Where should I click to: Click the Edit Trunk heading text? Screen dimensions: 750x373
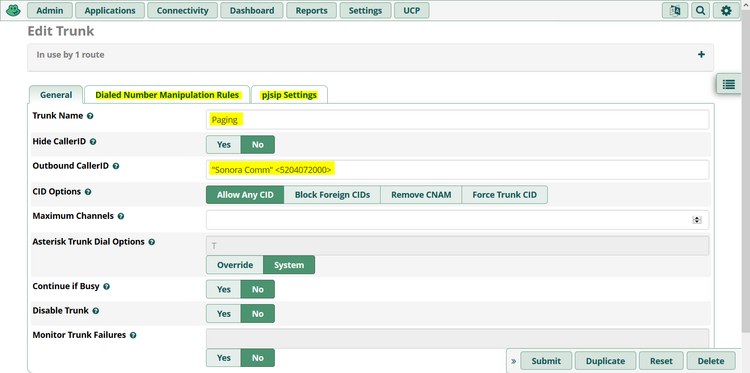coord(61,32)
